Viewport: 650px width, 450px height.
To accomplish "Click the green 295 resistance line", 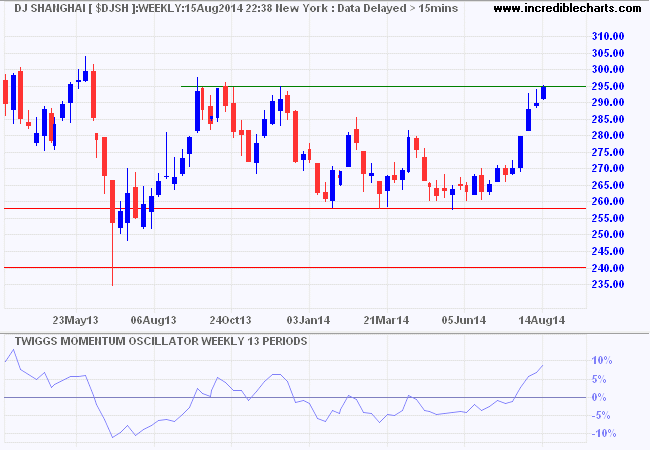I will pyautogui.click(x=383, y=86).
